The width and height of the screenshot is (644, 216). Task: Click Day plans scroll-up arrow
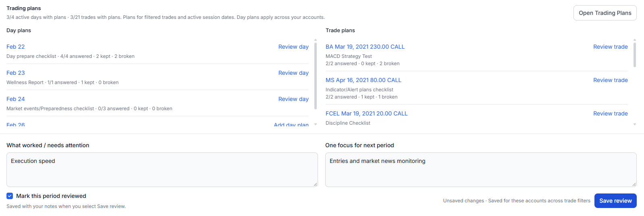316,40
